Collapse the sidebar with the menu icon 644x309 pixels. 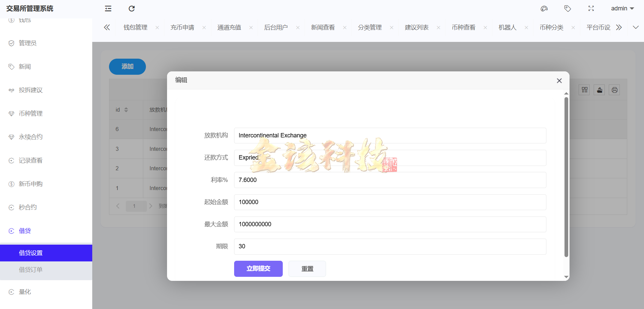108,8
